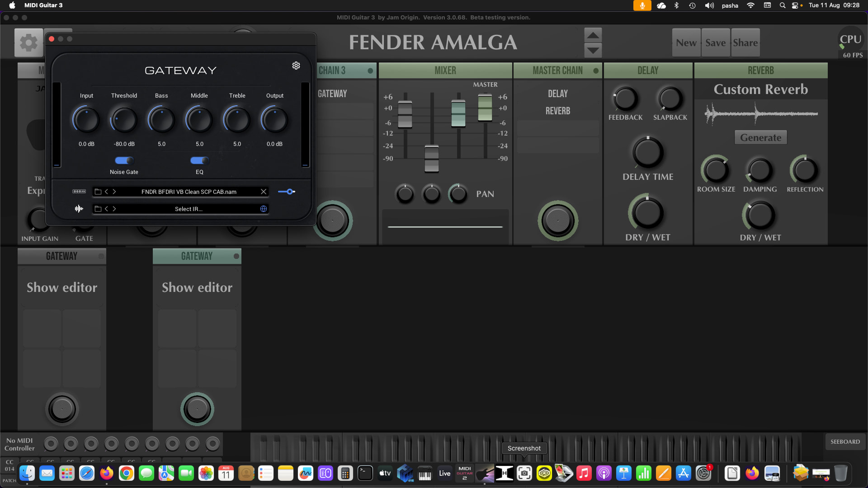Toggle the Noise Gate switch
This screenshot has width=868, height=488.
124,160
